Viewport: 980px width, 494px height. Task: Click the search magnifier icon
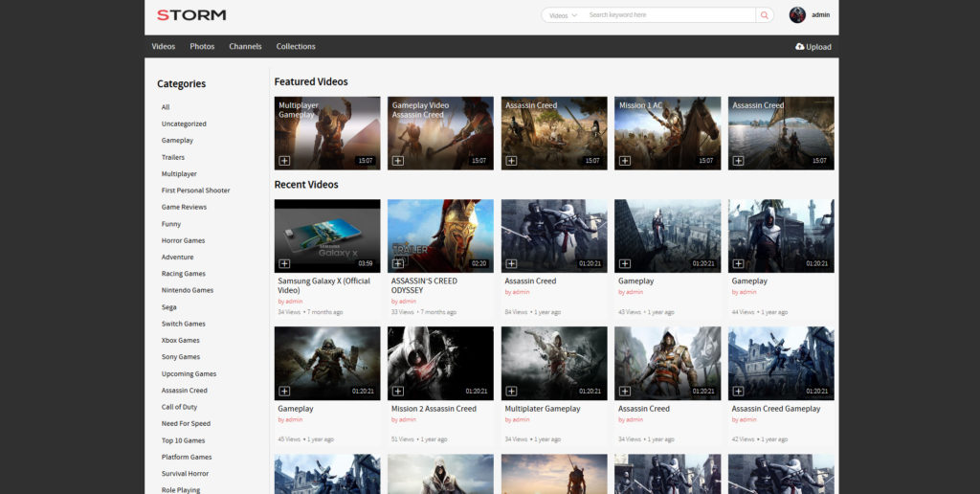(x=765, y=15)
